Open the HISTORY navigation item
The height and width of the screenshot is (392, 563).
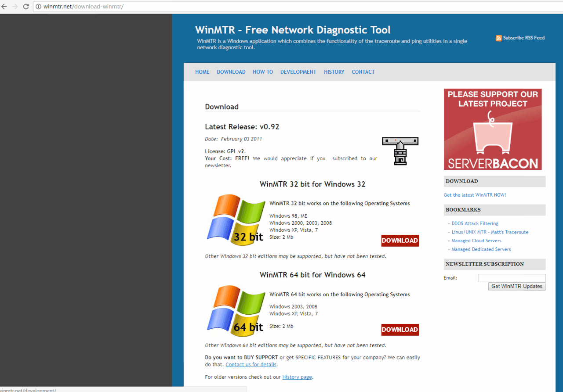[x=334, y=72]
